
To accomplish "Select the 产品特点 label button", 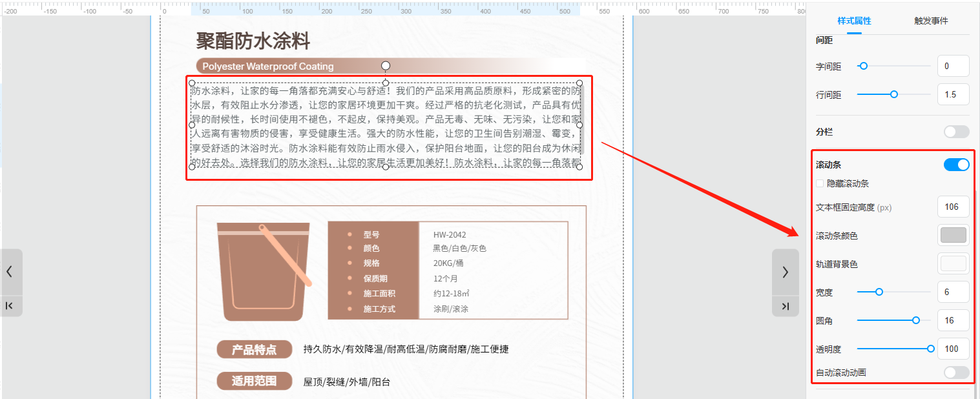I will [255, 350].
